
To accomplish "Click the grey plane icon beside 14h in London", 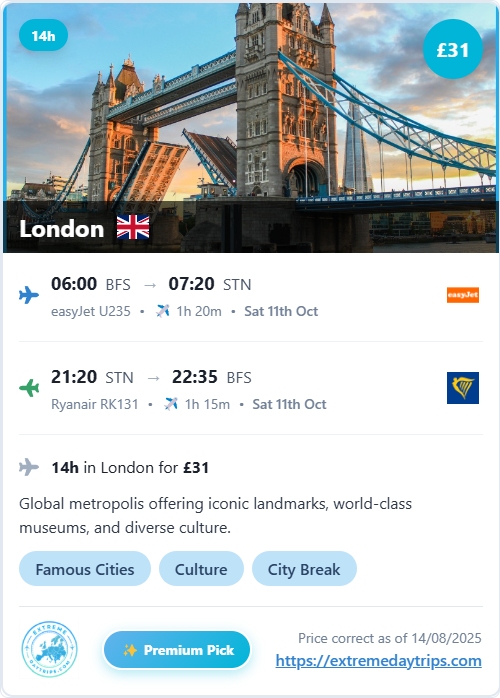I will click(29, 467).
